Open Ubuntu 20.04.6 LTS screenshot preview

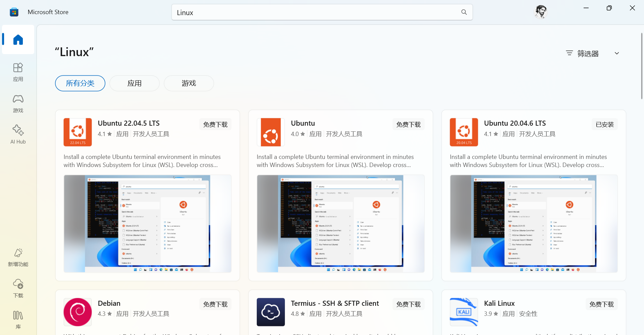pos(534,223)
